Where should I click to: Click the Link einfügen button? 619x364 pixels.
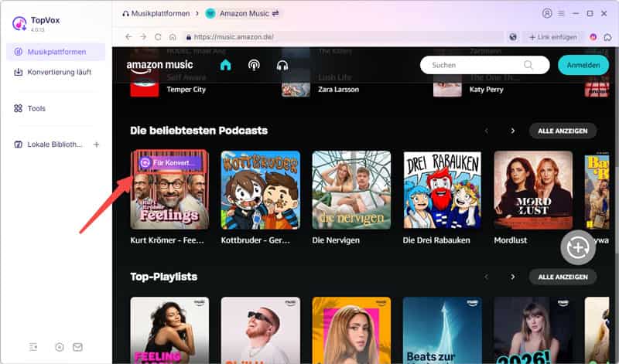[553, 37]
